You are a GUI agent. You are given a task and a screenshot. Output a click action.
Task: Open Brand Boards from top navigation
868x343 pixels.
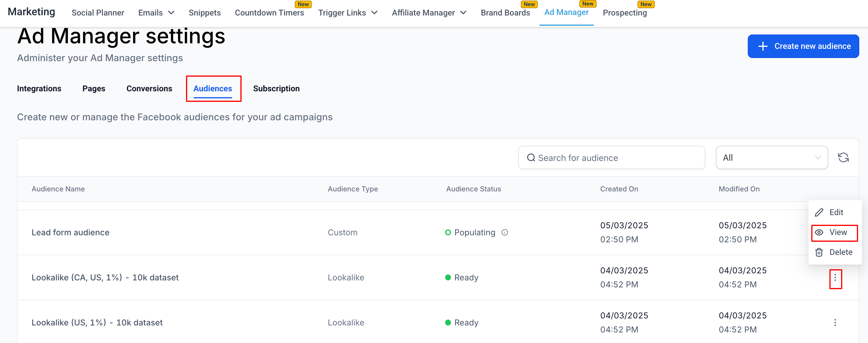click(x=505, y=13)
